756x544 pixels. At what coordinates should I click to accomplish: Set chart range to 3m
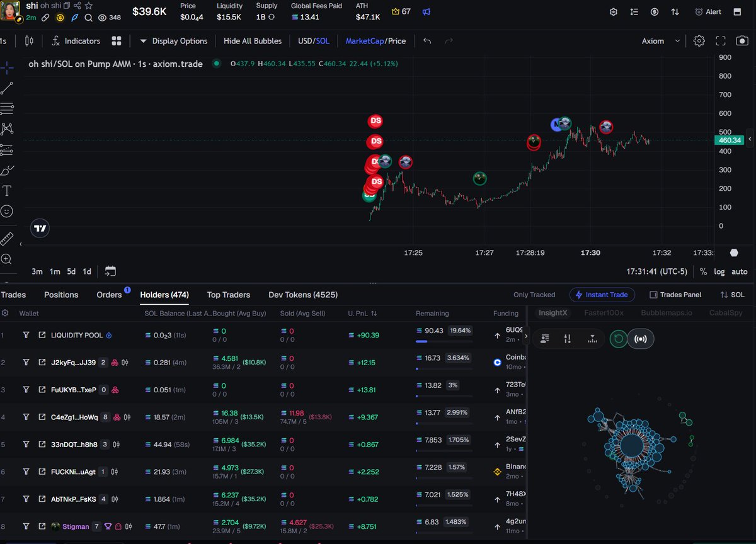tap(37, 271)
